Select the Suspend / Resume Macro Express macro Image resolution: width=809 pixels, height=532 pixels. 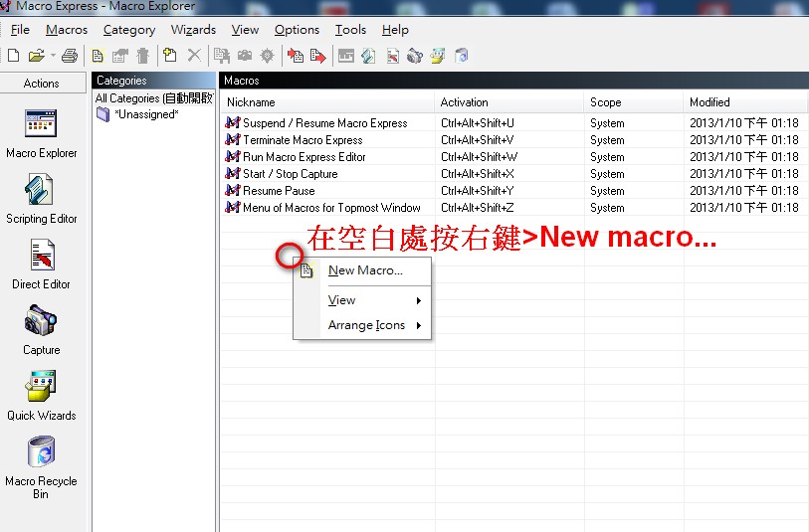pyautogui.click(x=325, y=122)
